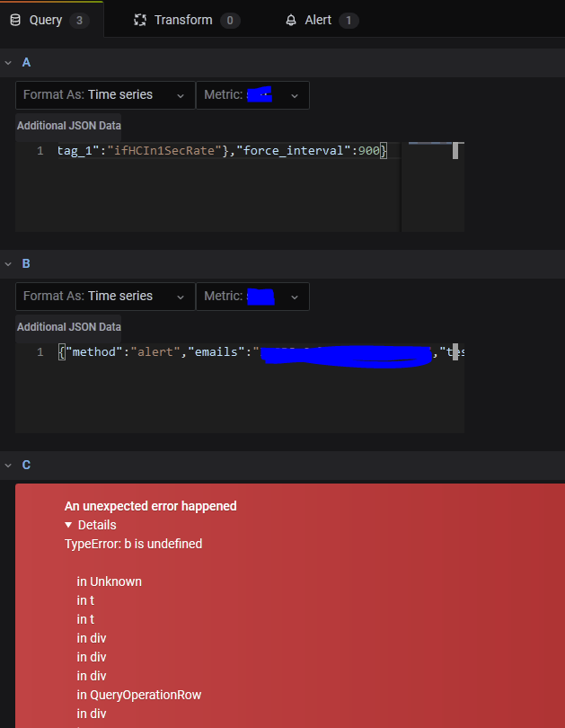Click the Alert count badge showing 1
The image size is (565, 728).
349,19
